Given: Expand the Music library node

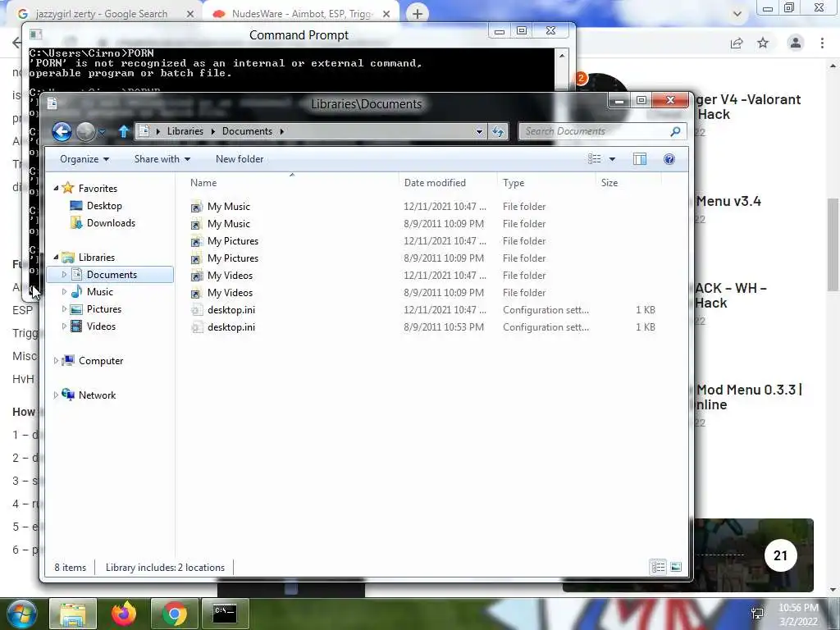Looking at the screenshot, I should click(64, 292).
